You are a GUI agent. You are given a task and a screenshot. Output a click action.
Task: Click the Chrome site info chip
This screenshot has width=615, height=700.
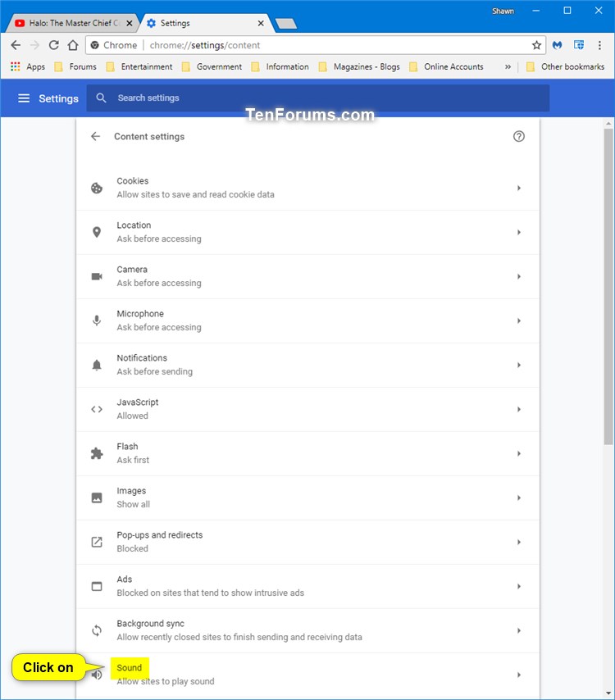[x=114, y=45]
